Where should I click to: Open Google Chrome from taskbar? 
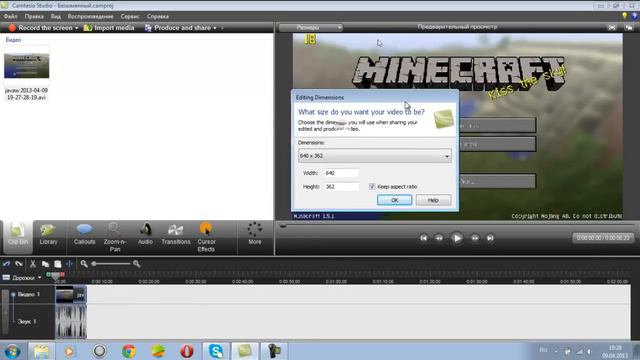tap(129, 351)
